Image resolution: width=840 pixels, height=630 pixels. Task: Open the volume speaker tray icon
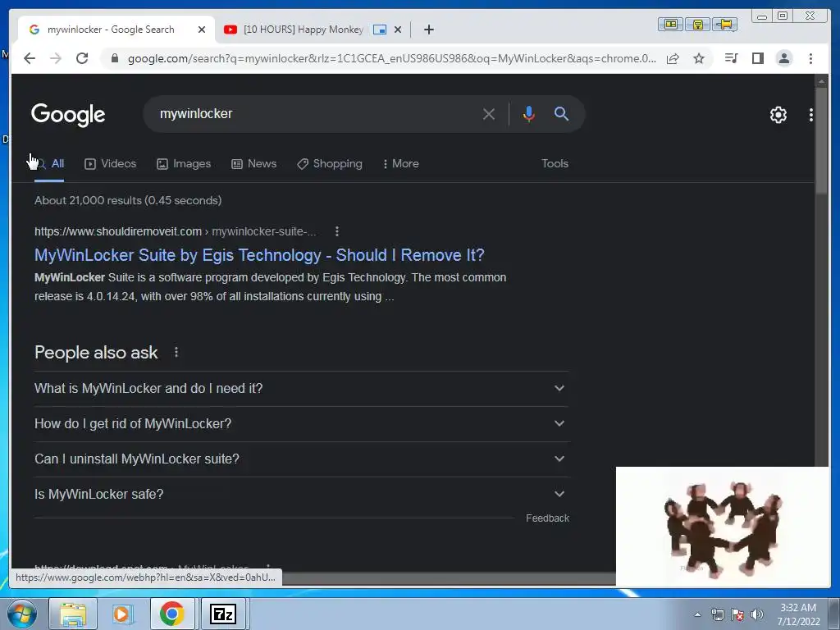point(757,614)
